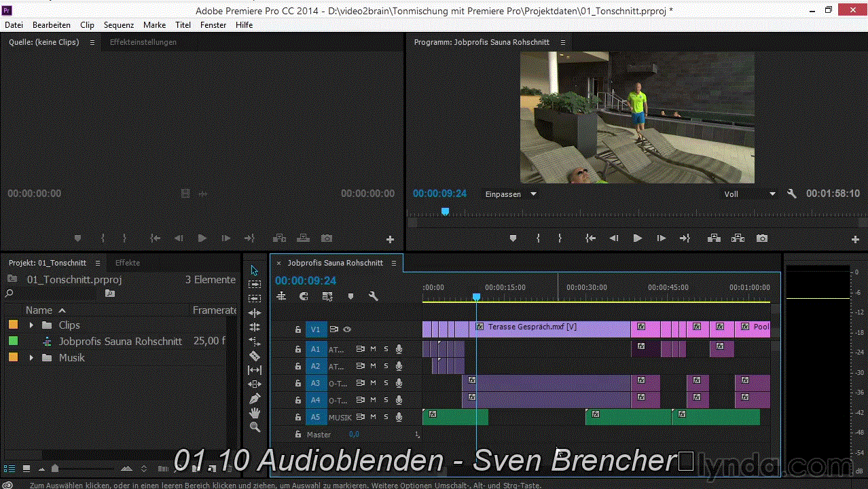The height and width of the screenshot is (489, 868).
Task: Solo the A5 MUSIK track
Action: [x=386, y=417]
